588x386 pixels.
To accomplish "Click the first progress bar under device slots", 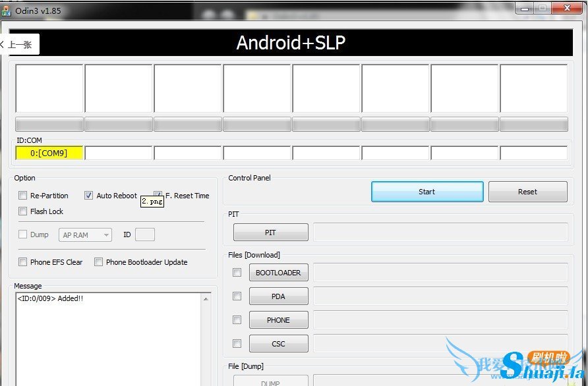I will (49, 124).
